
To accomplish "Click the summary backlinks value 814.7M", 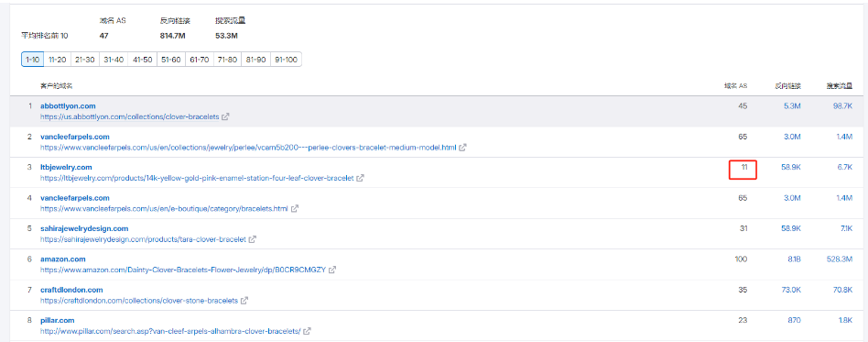I will 172,36.
